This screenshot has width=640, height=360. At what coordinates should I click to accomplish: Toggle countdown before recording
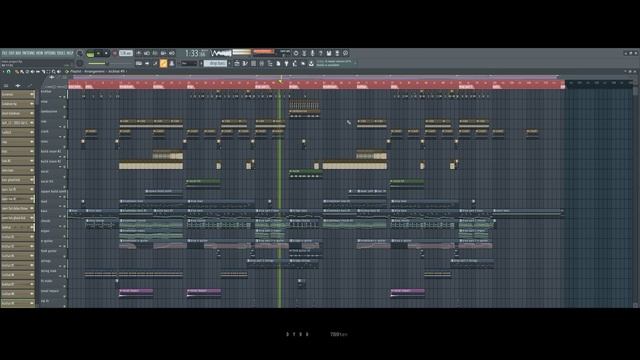click(155, 53)
